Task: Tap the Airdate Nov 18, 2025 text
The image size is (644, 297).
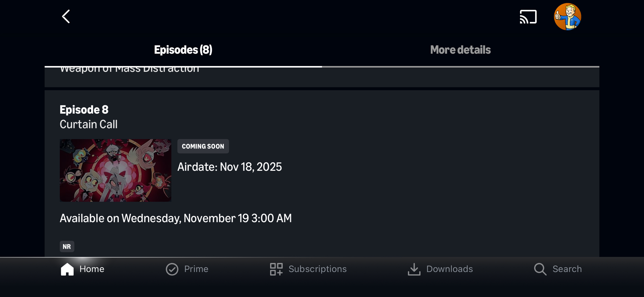Action: [x=230, y=167]
